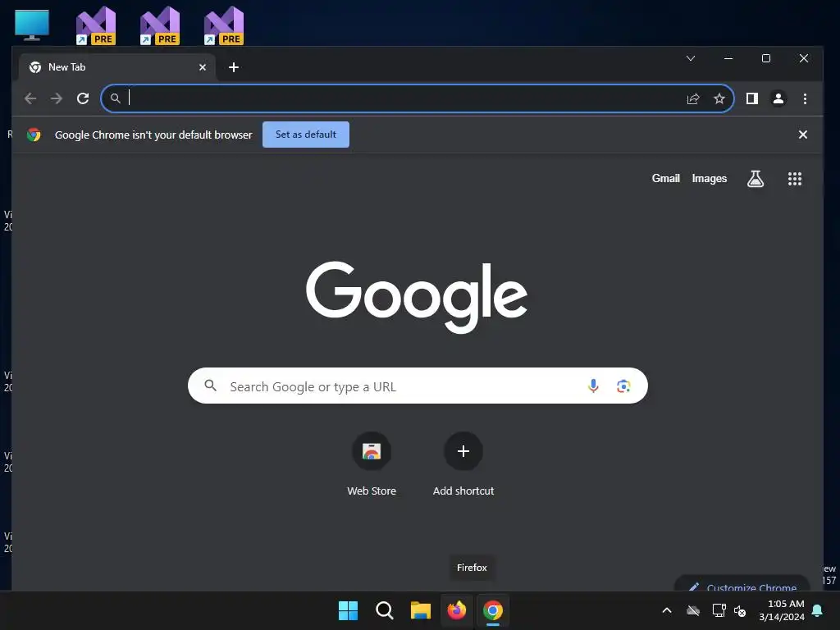840x630 pixels.
Task: Click the browser forward arrow
Action: pos(57,98)
